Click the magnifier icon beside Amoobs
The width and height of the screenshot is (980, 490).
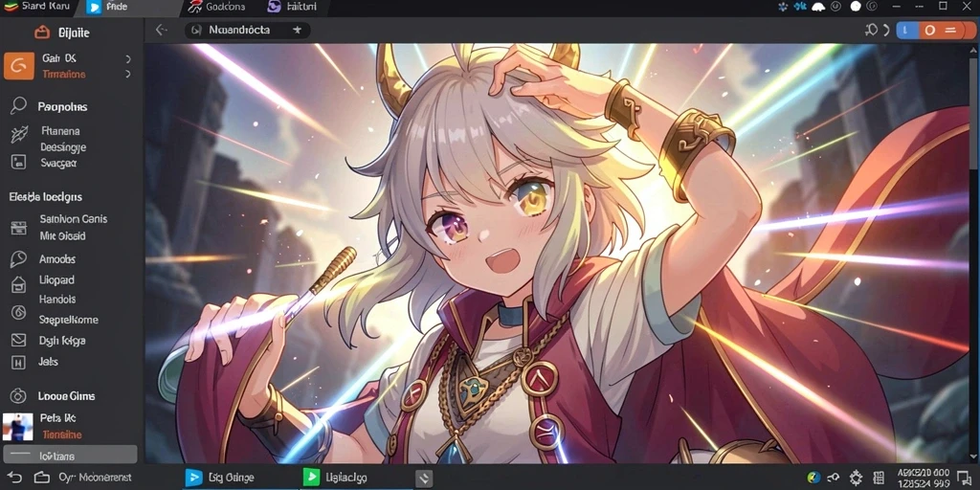pyautogui.click(x=18, y=258)
